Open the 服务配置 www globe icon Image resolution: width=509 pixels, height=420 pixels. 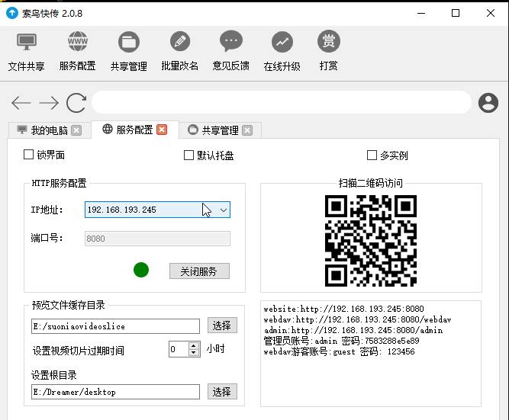[x=78, y=41]
